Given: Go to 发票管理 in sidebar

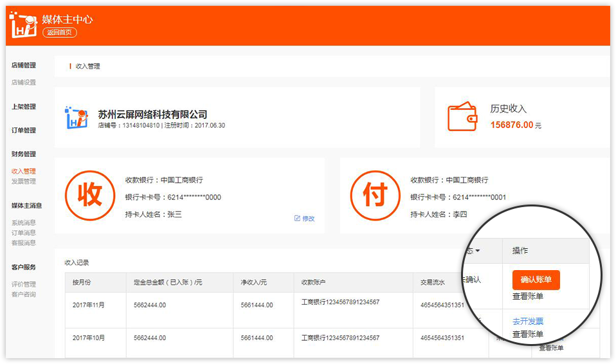Looking at the screenshot, I should 24,181.
